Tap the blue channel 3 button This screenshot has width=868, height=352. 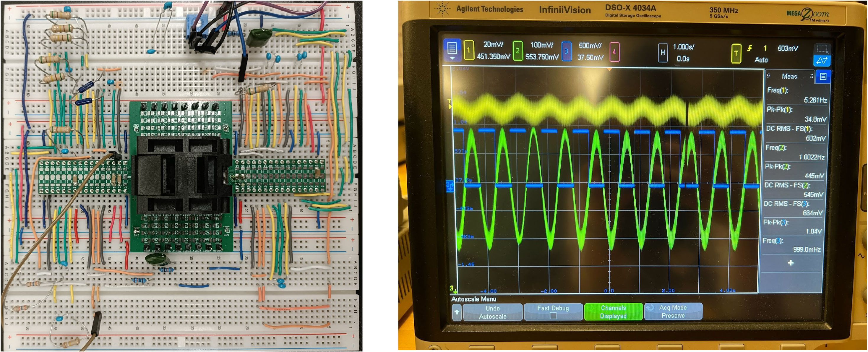[567, 51]
